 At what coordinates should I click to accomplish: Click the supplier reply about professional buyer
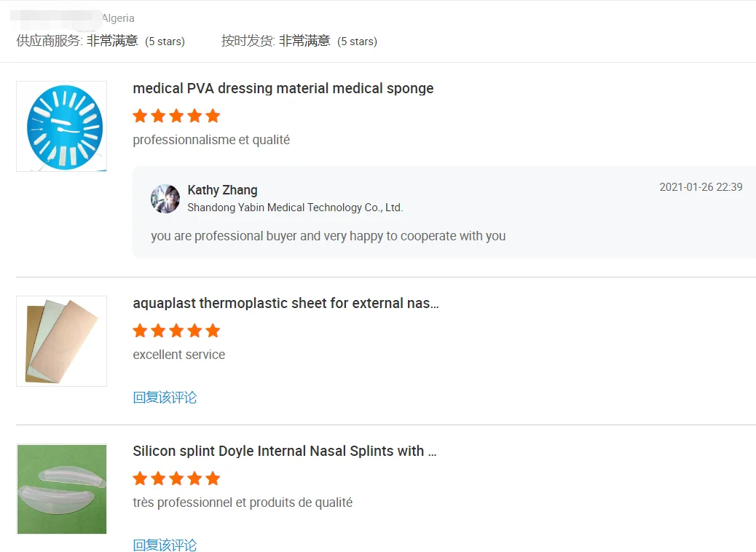328,236
